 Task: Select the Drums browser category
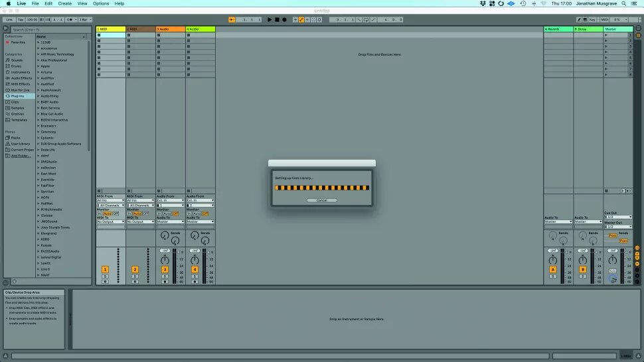17,66
